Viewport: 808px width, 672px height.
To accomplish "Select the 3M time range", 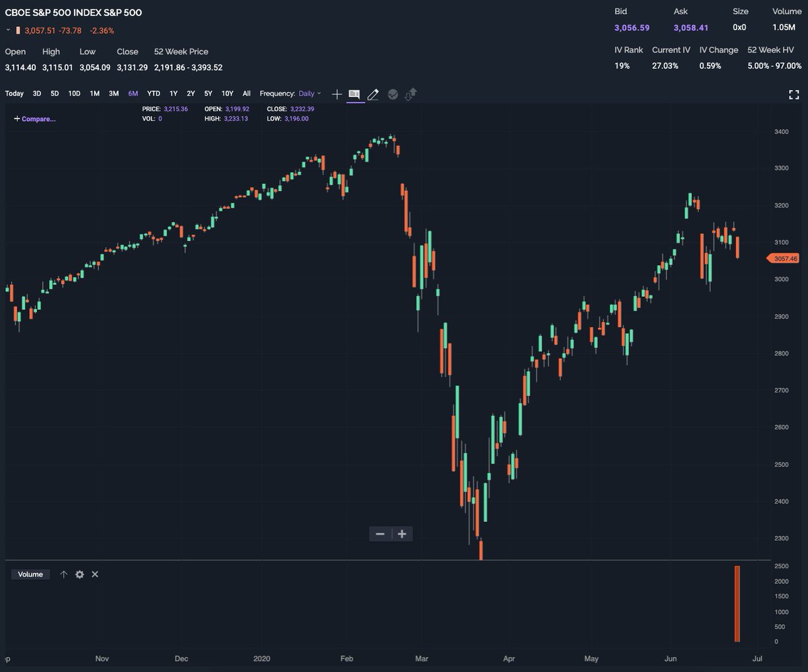I will (114, 94).
